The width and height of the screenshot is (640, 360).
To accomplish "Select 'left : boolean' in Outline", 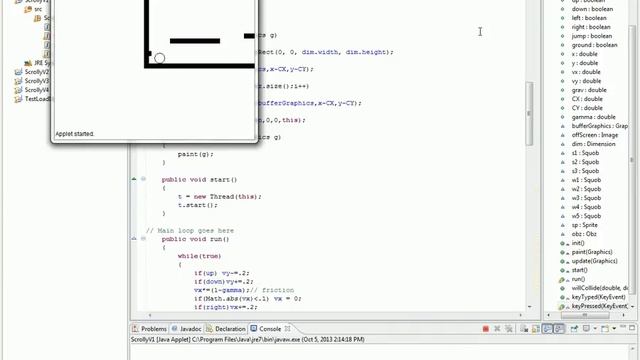I will click(589, 18).
